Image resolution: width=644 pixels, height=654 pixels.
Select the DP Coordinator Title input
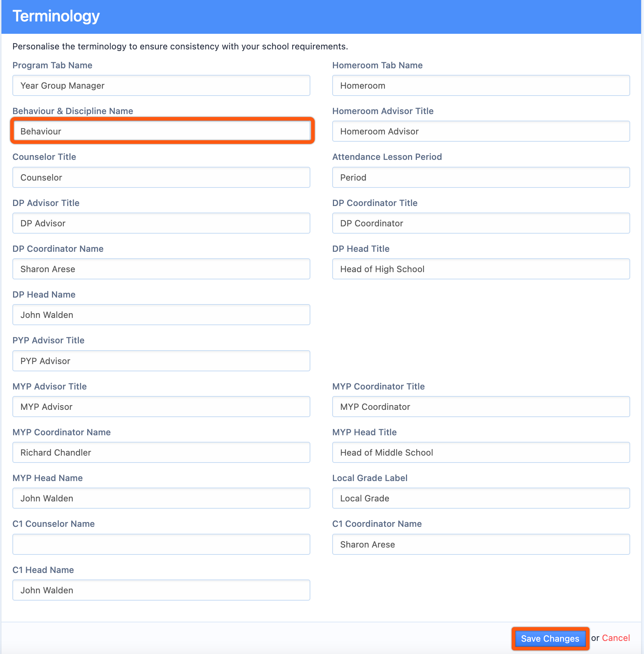(481, 223)
